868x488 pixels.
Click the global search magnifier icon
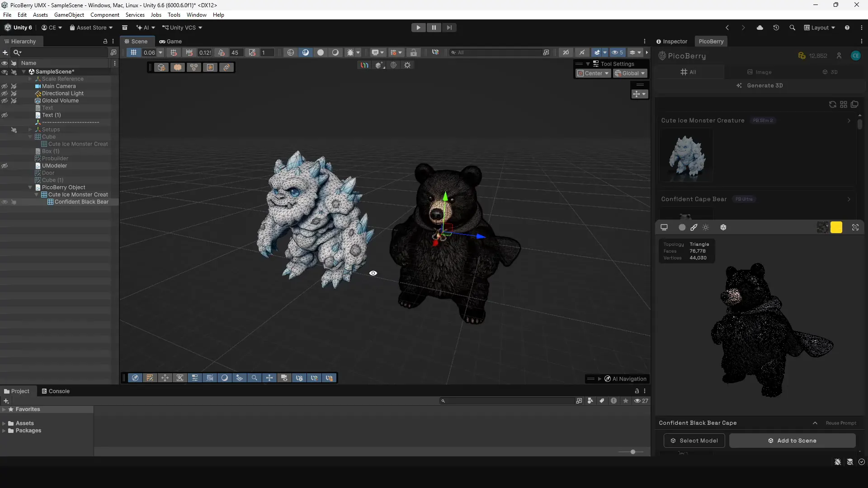click(x=793, y=28)
